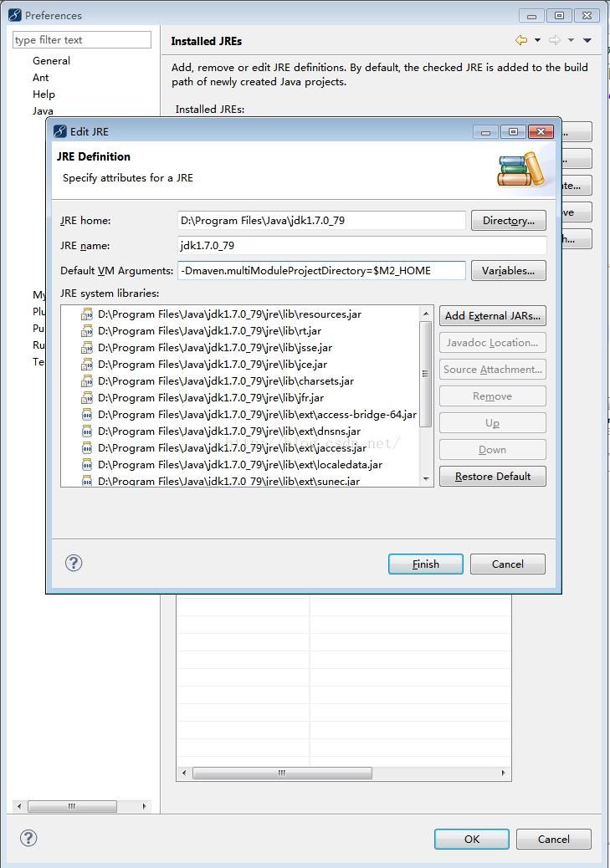Click the Up button
Image resolution: width=610 pixels, height=868 pixels.
[x=493, y=423]
